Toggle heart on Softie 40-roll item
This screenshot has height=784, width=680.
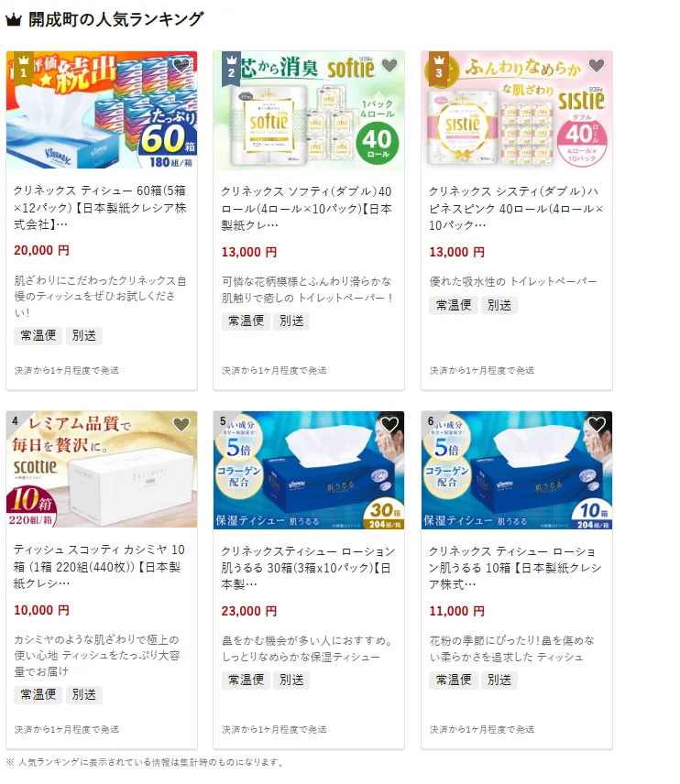click(389, 66)
